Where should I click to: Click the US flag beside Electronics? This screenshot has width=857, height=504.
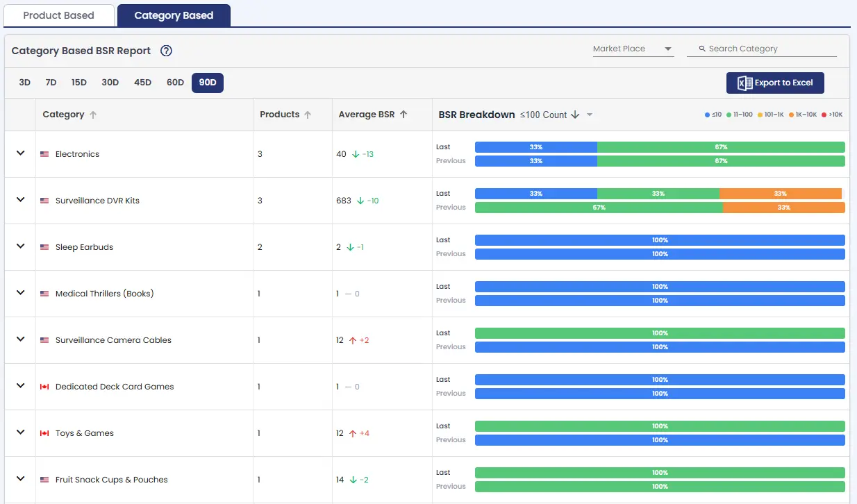44,154
